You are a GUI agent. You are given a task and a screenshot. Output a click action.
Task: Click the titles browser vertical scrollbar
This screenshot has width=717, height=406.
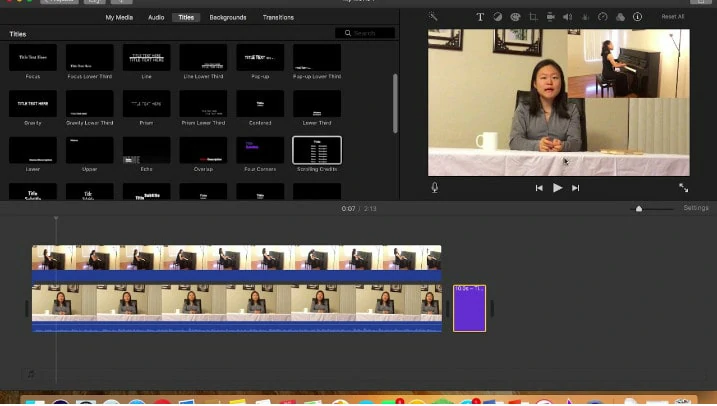pos(395,103)
